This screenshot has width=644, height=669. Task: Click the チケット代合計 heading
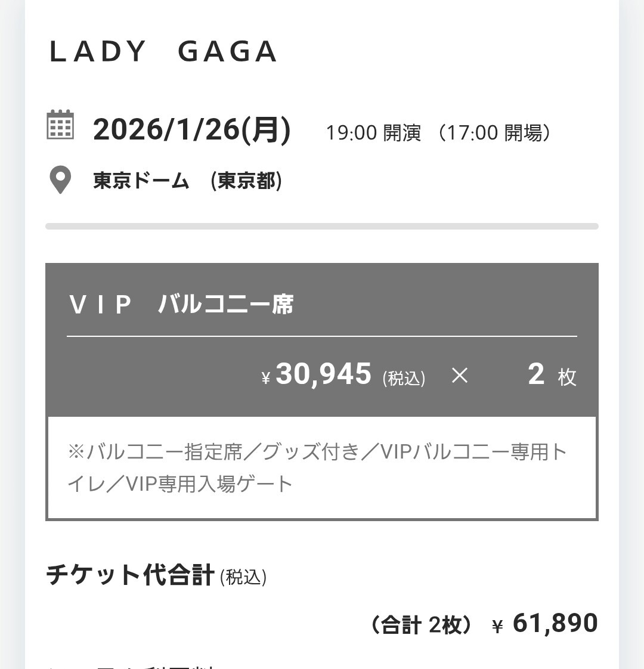click(130, 575)
